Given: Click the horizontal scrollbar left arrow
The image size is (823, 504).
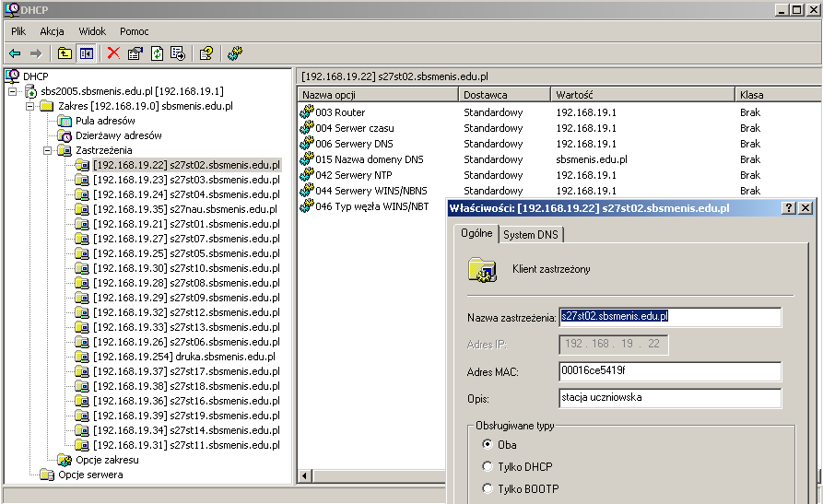Looking at the screenshot, I should 305,476.
